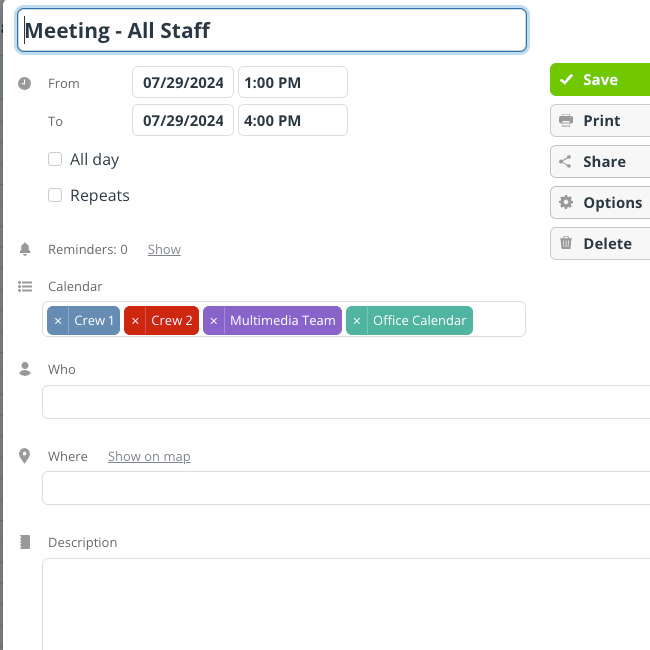This screenshot has height=650, width=650.
Task: Show reminders via the Show link
Action: 164,250
